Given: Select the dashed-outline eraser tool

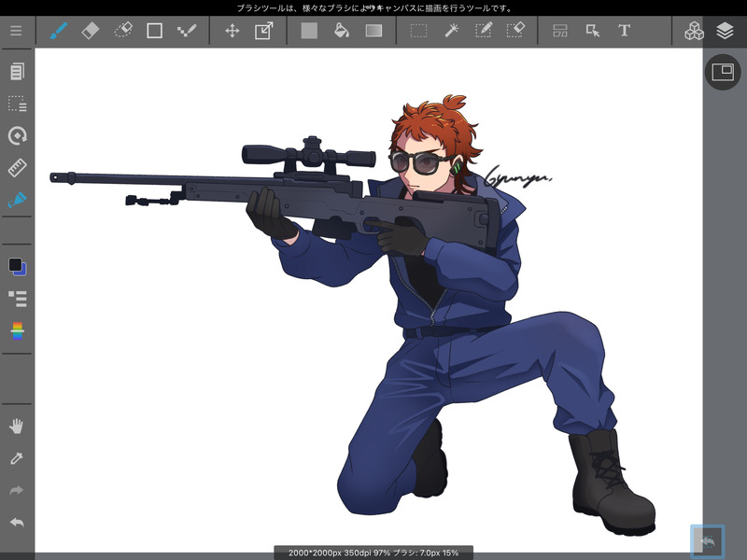Looking at the screenshot, I should point(123,31).
